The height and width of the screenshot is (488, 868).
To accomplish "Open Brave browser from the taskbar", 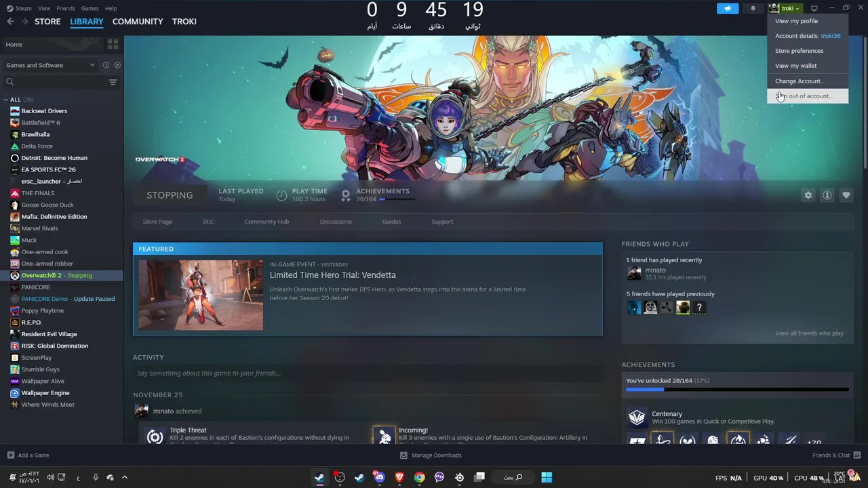I will pos(399,477).
